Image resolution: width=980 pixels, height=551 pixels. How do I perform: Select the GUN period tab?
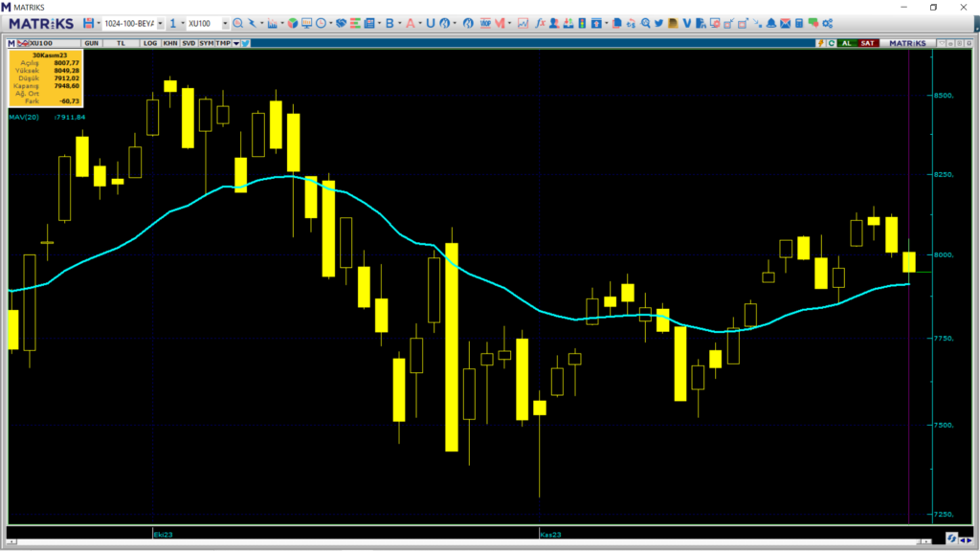92,43
